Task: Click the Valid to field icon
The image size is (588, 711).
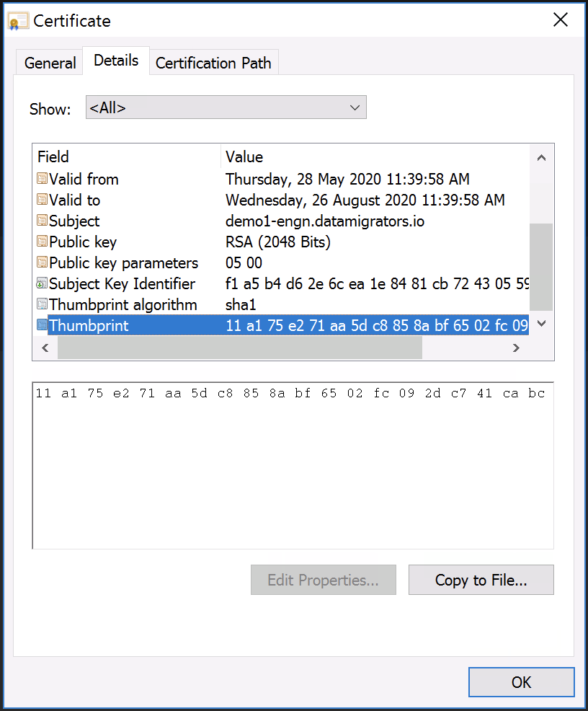Action: [43, 200]
